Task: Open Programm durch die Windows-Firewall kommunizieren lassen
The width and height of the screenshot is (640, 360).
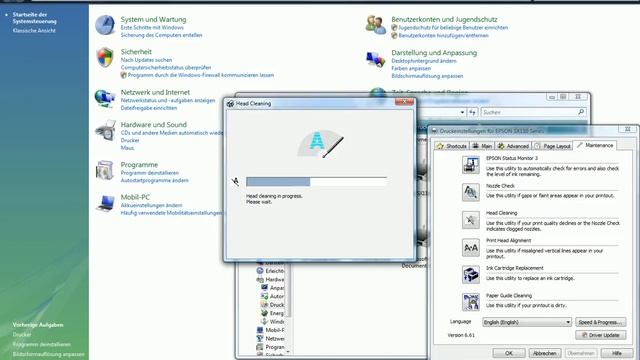Action: point(200,75)
